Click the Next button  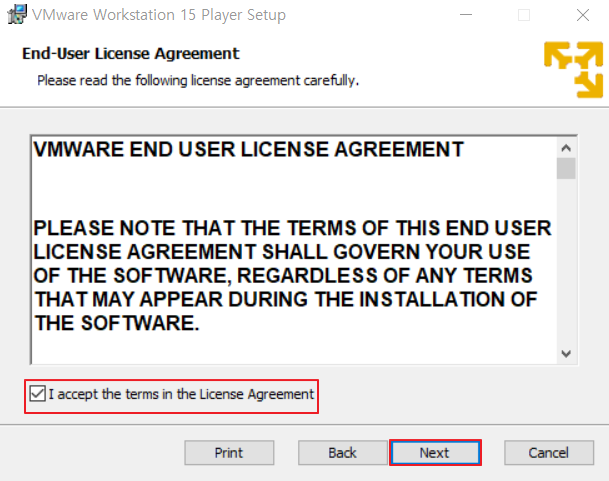click(x=435, y=453)
